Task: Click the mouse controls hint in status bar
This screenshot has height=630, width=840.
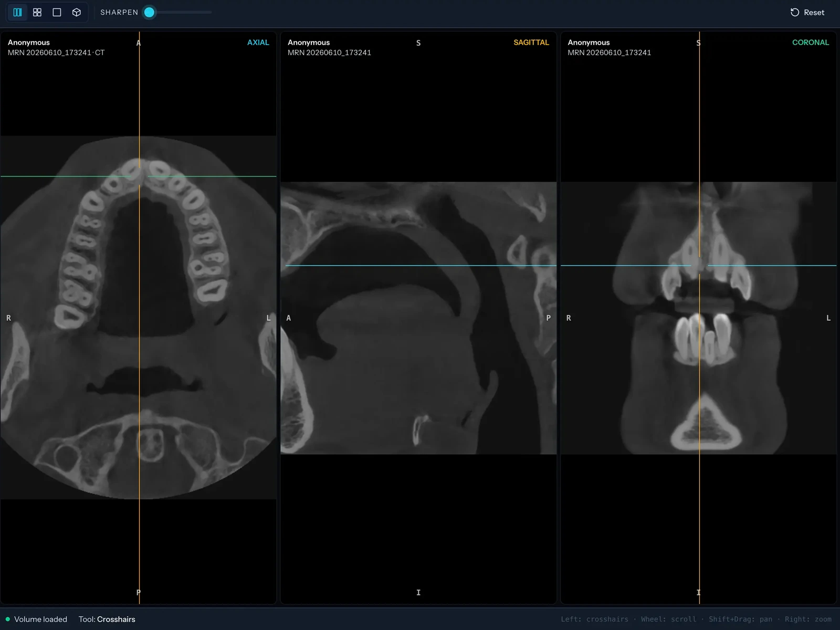Action: tap(696, 619)
